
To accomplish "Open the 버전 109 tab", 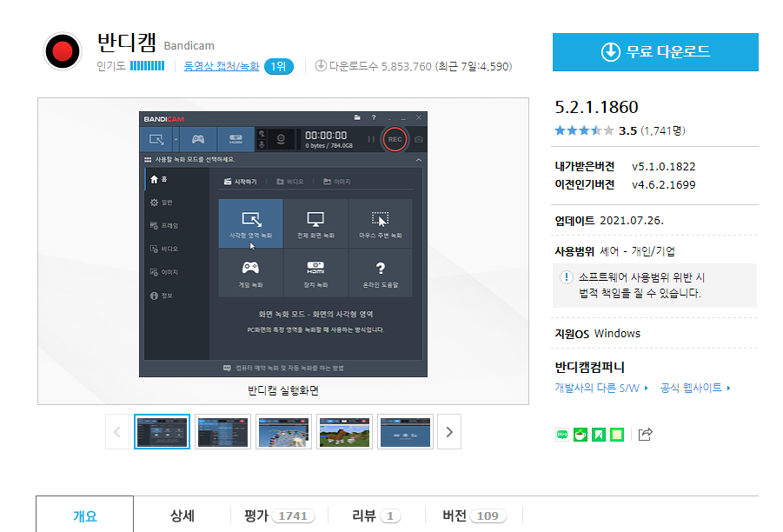I will [474, 515].
